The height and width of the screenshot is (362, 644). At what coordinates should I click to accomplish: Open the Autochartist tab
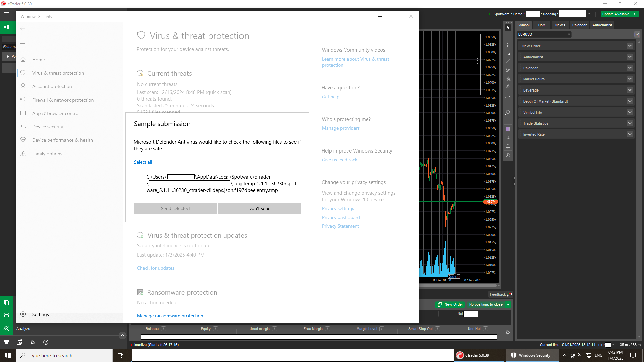(602, 25)
